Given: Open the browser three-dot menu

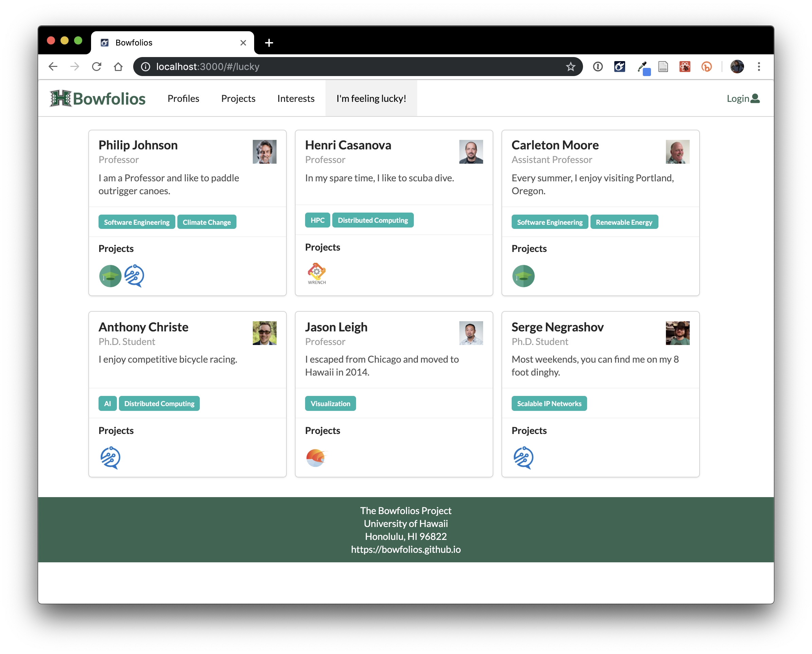Looking at the screenshot, I should (x=759, y=67).
